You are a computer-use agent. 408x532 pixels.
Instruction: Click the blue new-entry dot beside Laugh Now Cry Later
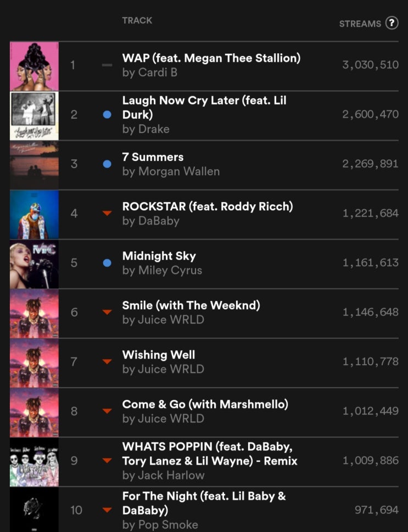click(x=107, y=115)
